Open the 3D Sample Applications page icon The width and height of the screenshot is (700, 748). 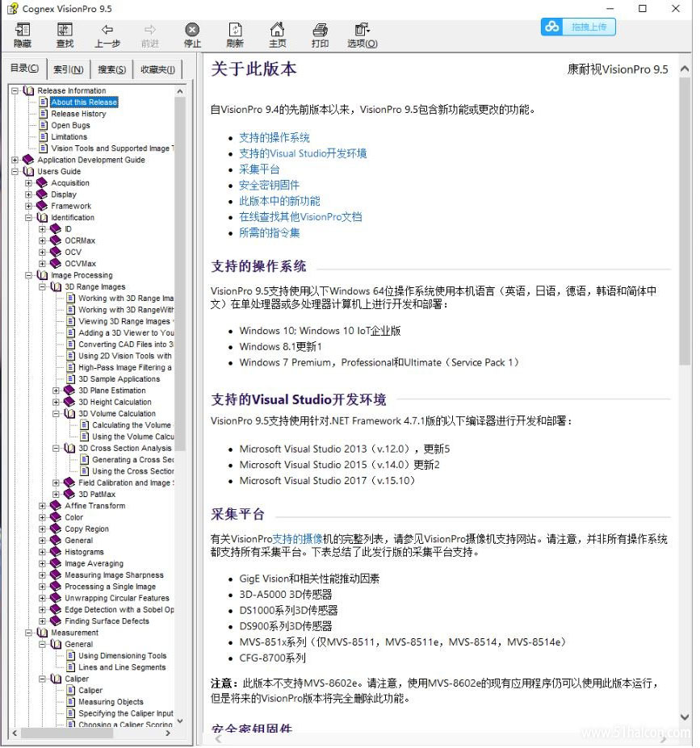[70, 378]
